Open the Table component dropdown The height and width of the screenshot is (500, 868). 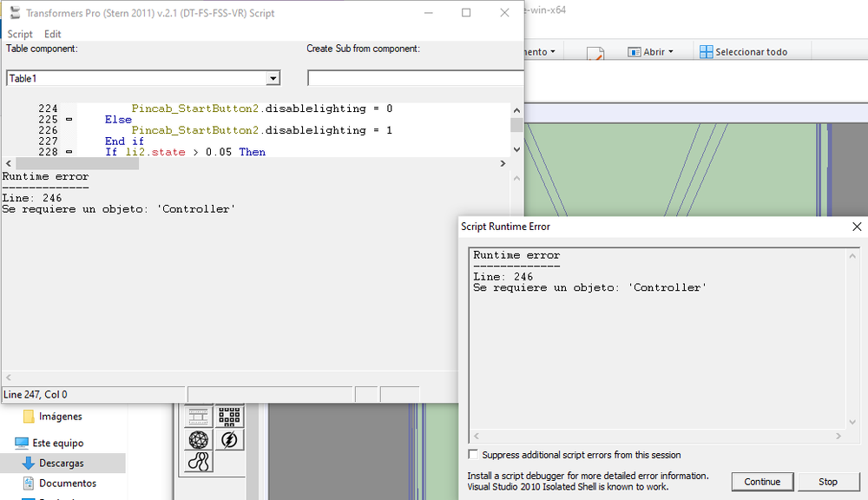(x=273, y=79)
